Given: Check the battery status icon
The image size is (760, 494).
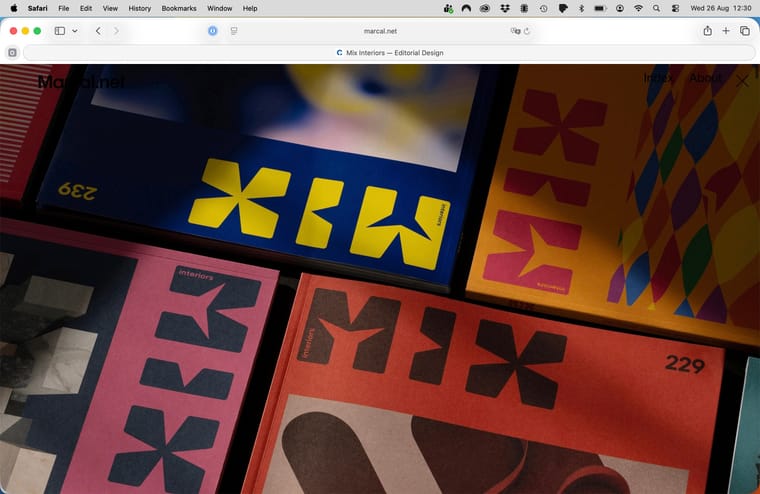Looking at the screenshot, I should click(x=600, y=8).
